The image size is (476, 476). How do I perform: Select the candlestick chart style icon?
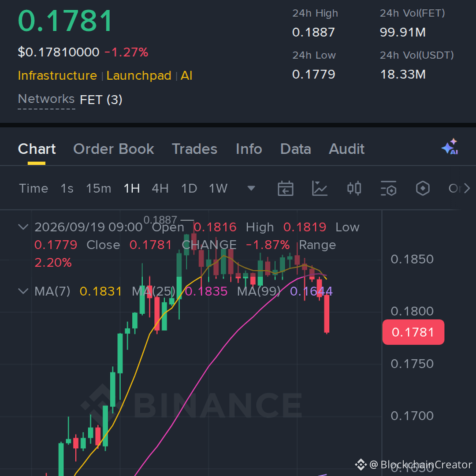[x=354, y=189]
